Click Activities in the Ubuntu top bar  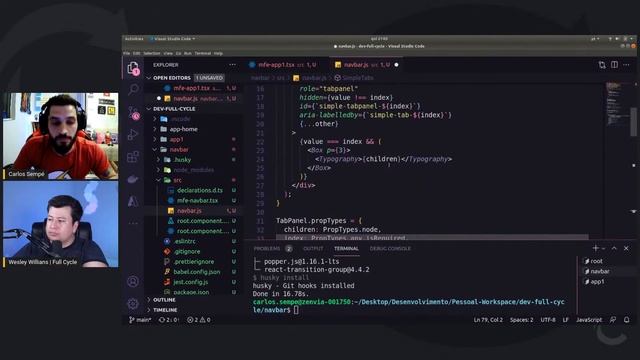click(x=134, y=39)
